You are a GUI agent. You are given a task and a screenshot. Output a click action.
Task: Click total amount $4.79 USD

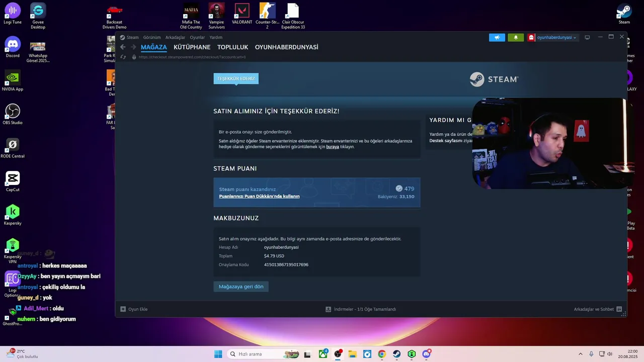[x=274, y=256]
